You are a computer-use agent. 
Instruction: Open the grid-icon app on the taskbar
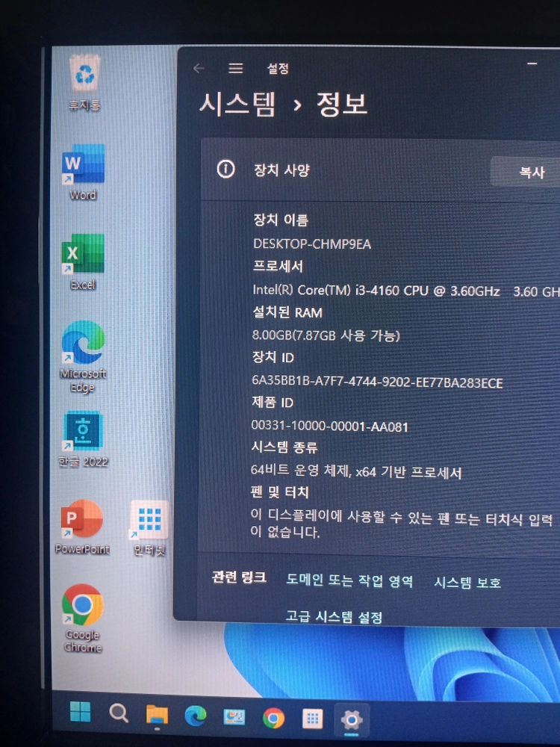coord(312,719)
